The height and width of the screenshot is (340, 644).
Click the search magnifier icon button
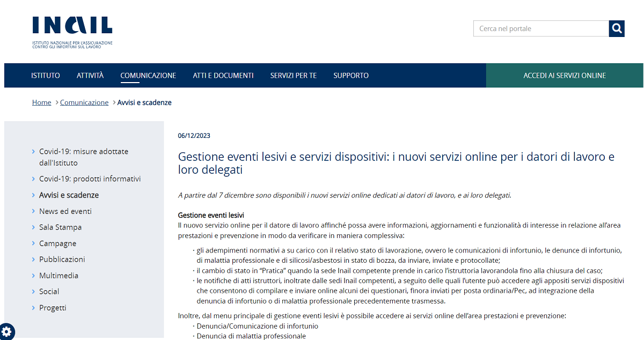tap(617, 28)
